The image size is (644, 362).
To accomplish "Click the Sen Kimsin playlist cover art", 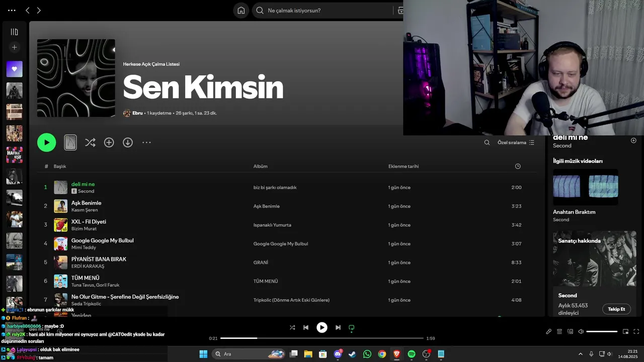I will (x=76, y=78).
